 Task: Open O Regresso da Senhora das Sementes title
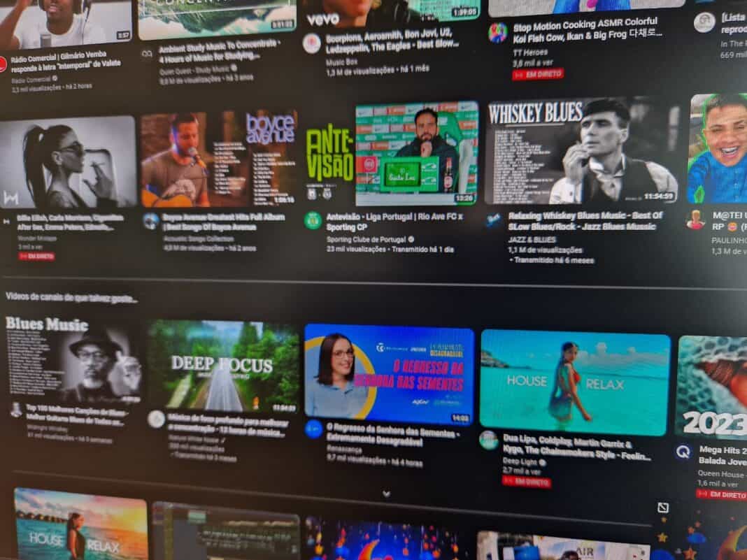click(392, 436)
